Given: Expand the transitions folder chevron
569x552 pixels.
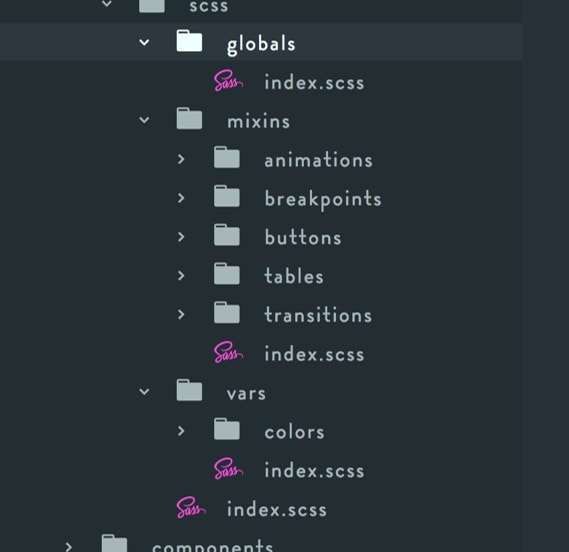Looking at the screenshot, I should [181, 314].
